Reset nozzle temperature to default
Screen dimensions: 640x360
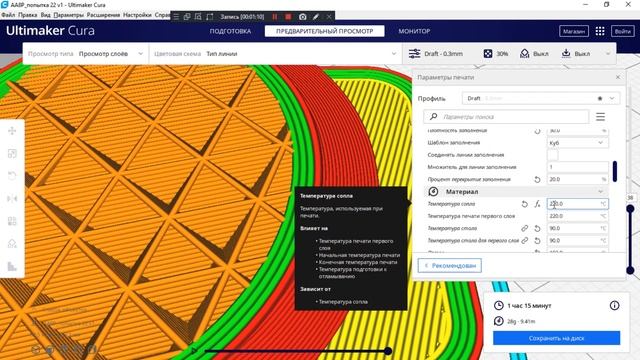point(524,204)
